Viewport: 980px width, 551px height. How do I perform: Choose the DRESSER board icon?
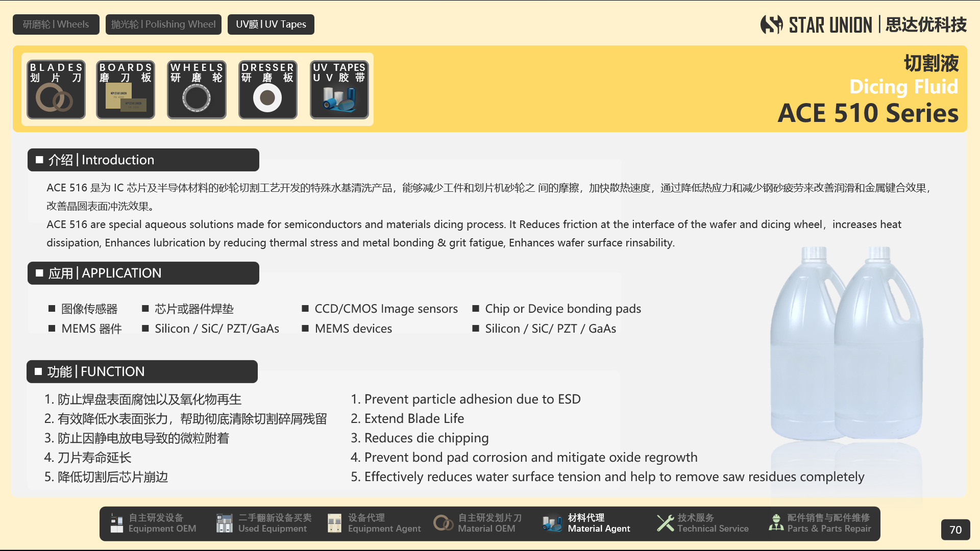click(x=268, y=90)
